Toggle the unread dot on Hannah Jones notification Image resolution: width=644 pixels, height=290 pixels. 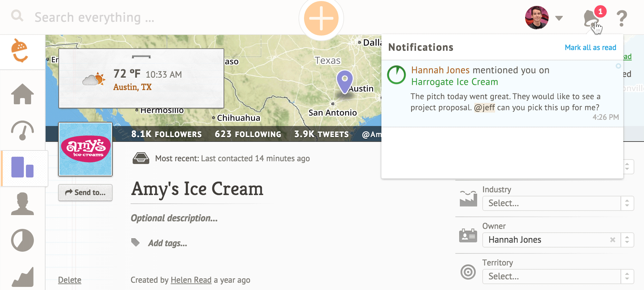(618, 66)
